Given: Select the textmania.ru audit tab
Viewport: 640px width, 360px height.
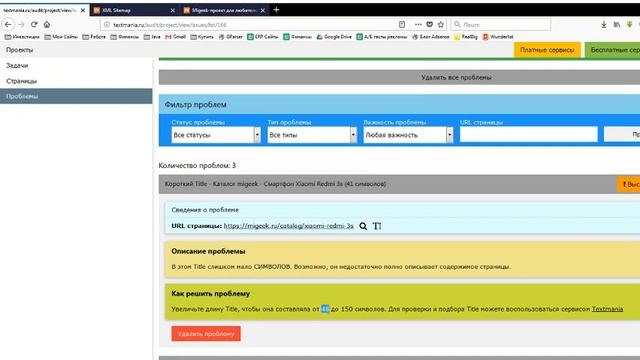Looking at the screenshot, I should click(x=44, y=10).
